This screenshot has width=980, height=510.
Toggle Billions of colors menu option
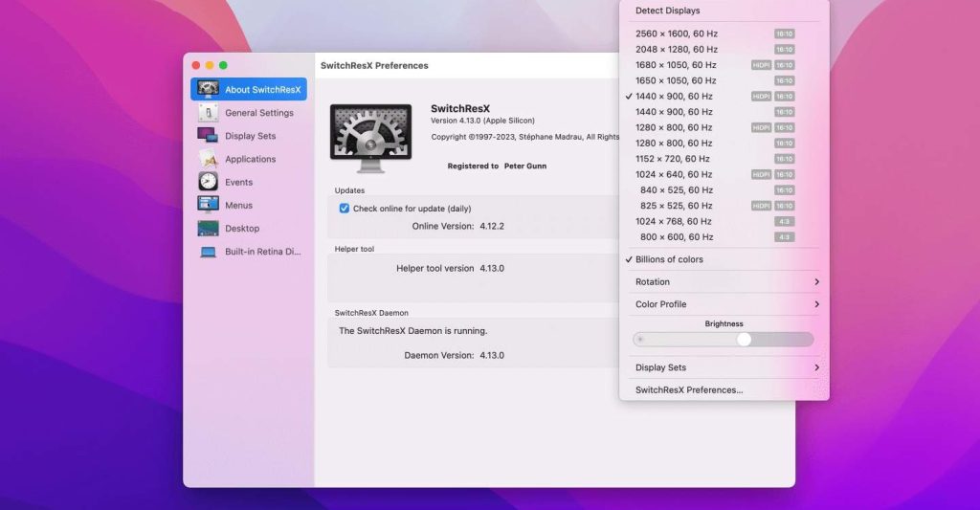pos(669,259)
